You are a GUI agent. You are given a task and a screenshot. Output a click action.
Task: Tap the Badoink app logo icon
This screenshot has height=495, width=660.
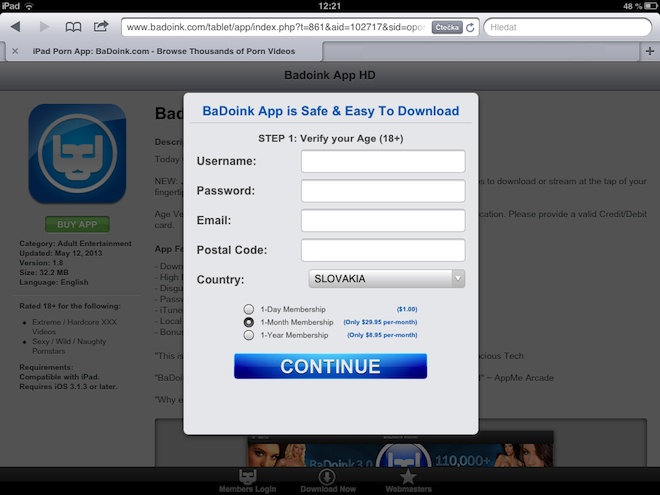[77, 154]
